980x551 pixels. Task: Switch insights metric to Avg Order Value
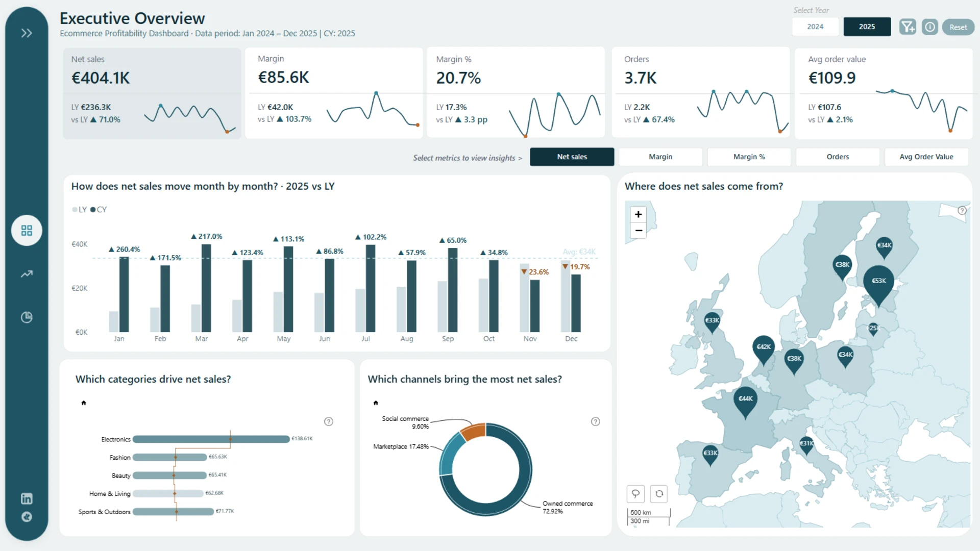pyautogui.click(x=926, y=157)
